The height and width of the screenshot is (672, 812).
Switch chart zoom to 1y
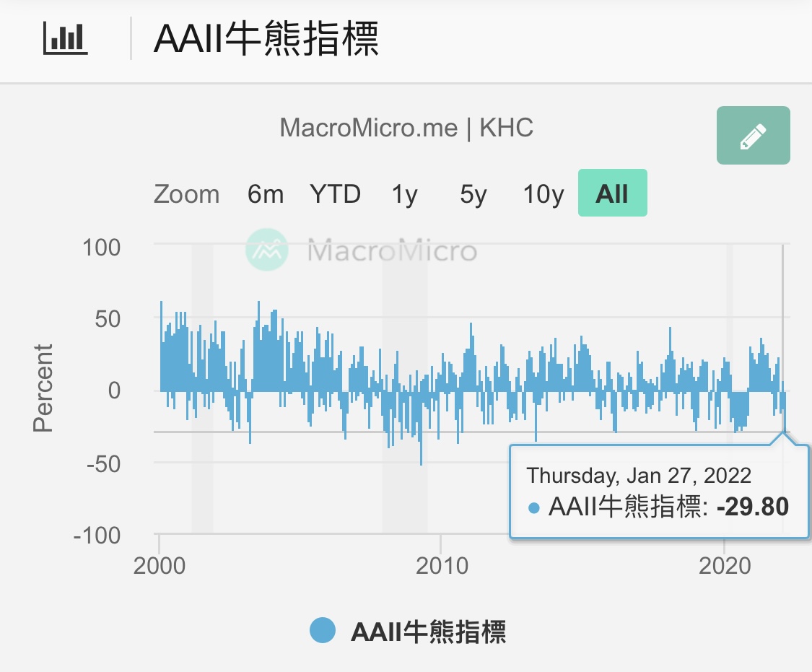coord(404,194)
